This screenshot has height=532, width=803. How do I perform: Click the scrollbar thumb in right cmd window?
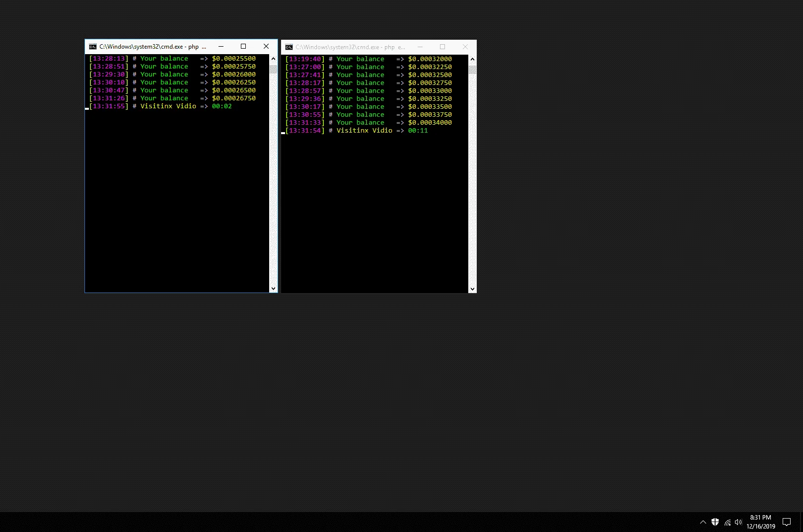tap(472, 70)
